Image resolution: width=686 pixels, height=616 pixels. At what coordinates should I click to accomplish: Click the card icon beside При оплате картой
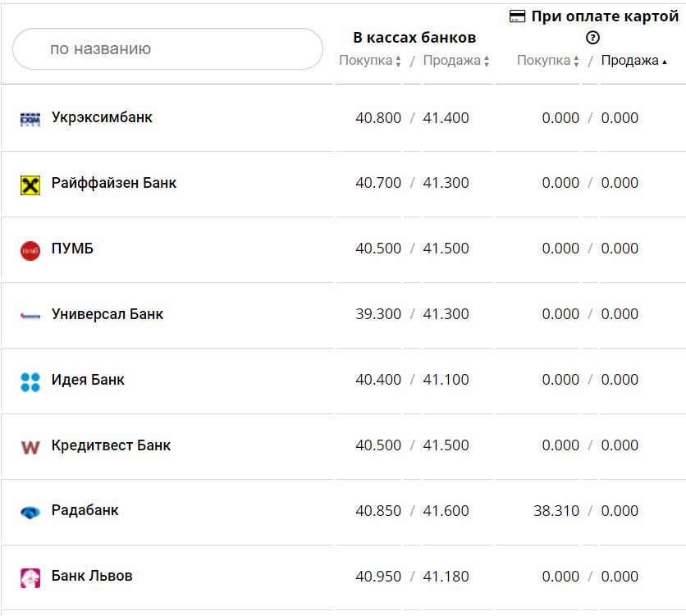[517, 16]
